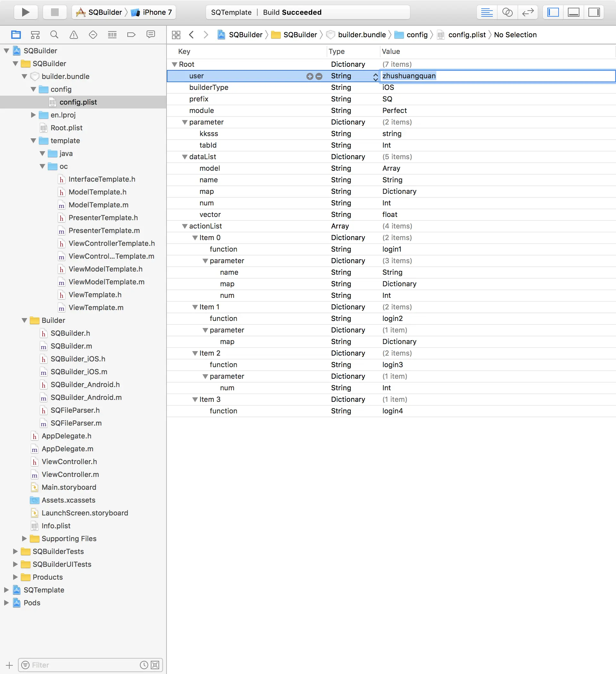Viewport: 616px width, 674px height.
Task: Show the Assistant editor
Action: pyautogui.click(x=507, y=13)
